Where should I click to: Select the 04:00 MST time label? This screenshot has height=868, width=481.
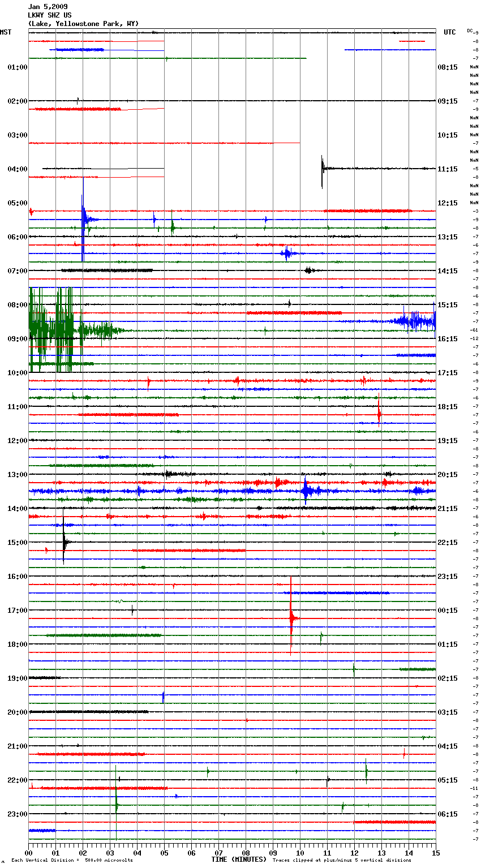pyautogui.click(x=18, y=169)
